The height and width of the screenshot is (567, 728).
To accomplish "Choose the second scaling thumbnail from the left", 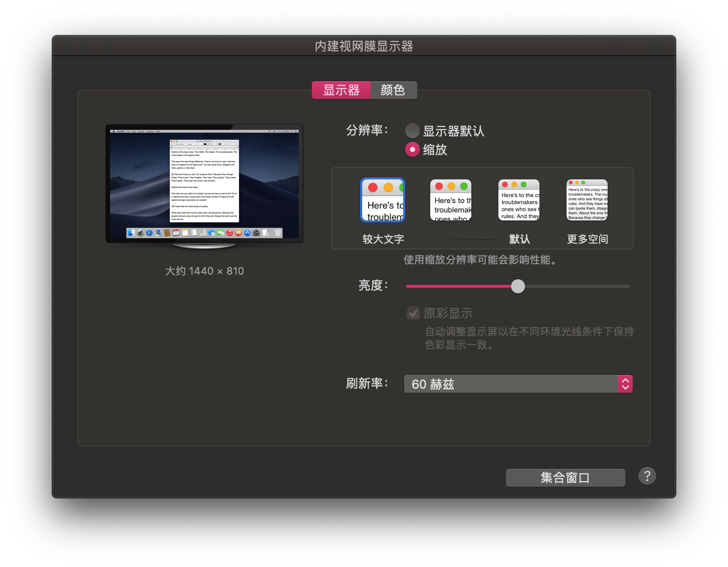I will click(451, 200).
